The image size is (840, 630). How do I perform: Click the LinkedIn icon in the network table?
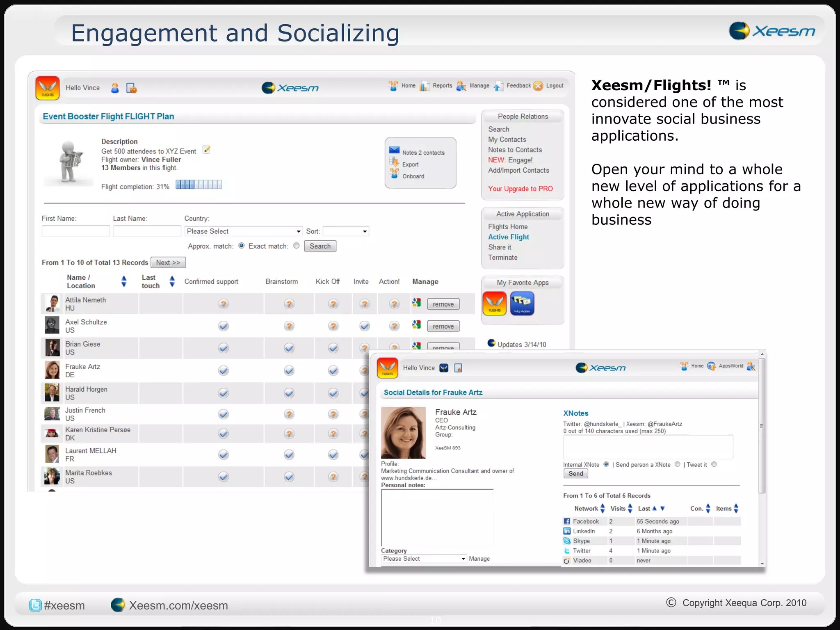tap(567, 531)
